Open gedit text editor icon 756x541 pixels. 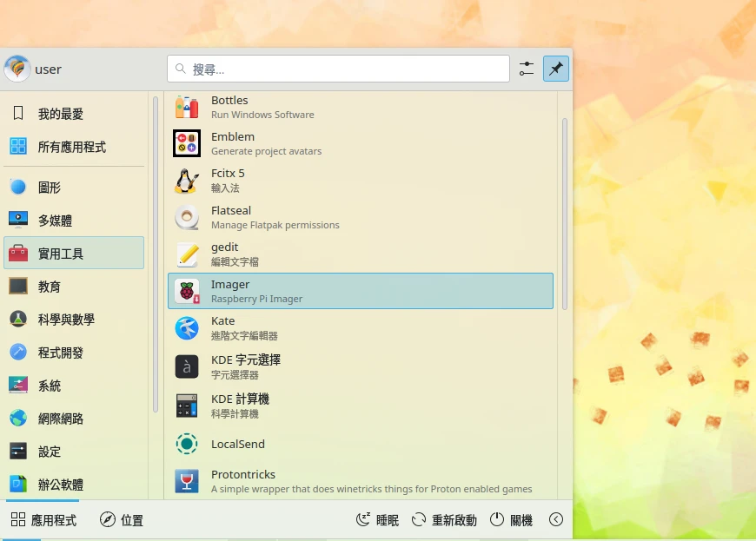187,254
